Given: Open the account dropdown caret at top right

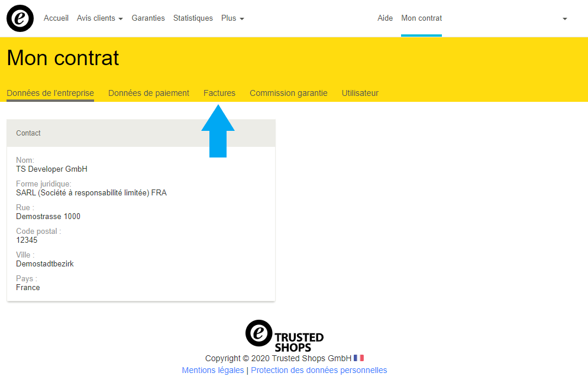Looking at the screenshot, I should 565,19.
